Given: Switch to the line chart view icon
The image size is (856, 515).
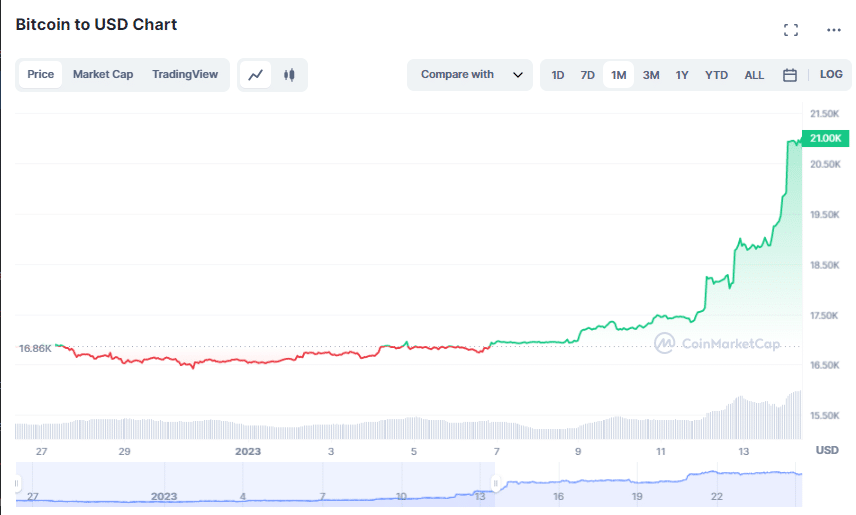Looking at the screenshot, I should [255, 75].
